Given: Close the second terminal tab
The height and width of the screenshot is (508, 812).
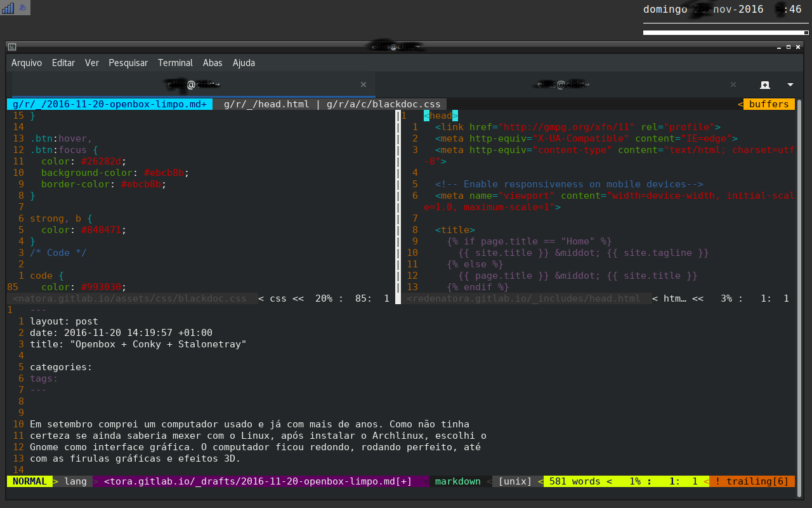Looking at the screenshot, I should coord(733,84).
